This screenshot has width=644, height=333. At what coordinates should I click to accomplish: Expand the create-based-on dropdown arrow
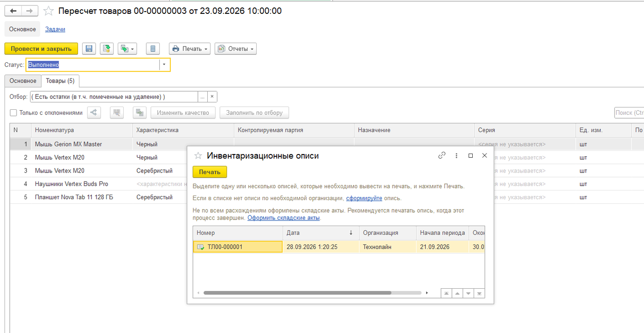coord(133,48)
